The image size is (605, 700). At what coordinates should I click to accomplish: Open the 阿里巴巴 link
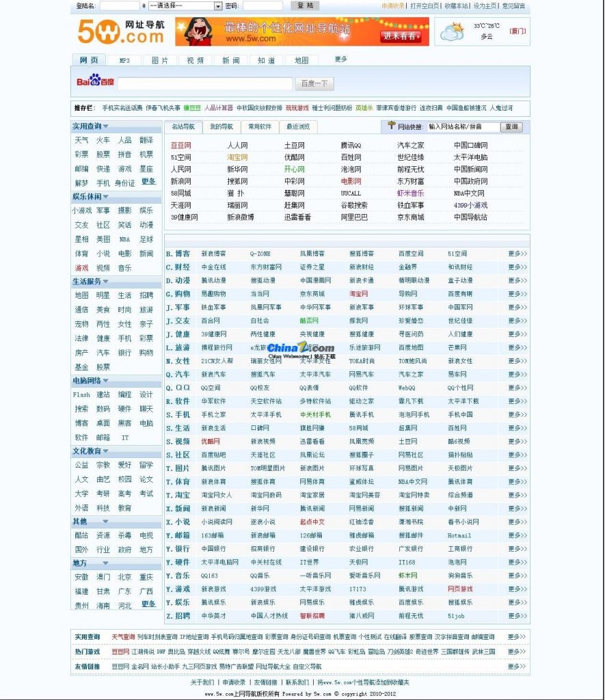click(355, 217)
